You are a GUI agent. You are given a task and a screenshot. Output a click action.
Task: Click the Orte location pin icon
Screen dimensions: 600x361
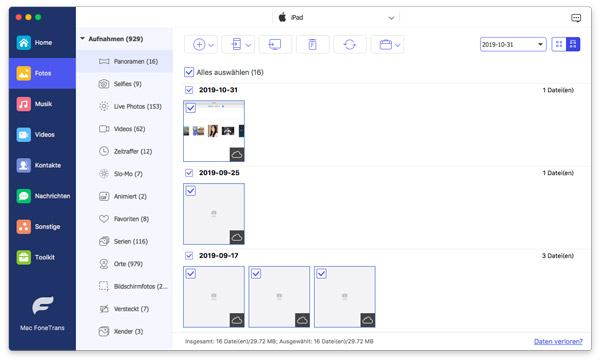point(104,264)
